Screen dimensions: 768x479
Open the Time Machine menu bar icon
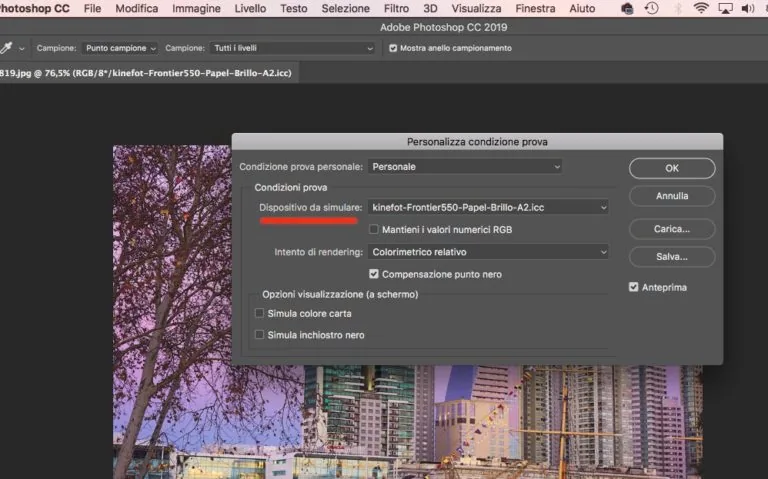tap(651, 8)
